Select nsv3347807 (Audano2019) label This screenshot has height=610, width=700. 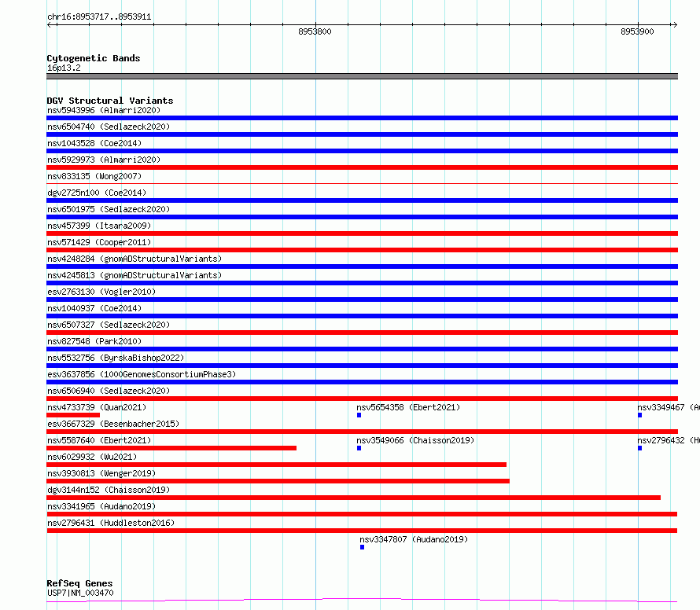point(414,539)
